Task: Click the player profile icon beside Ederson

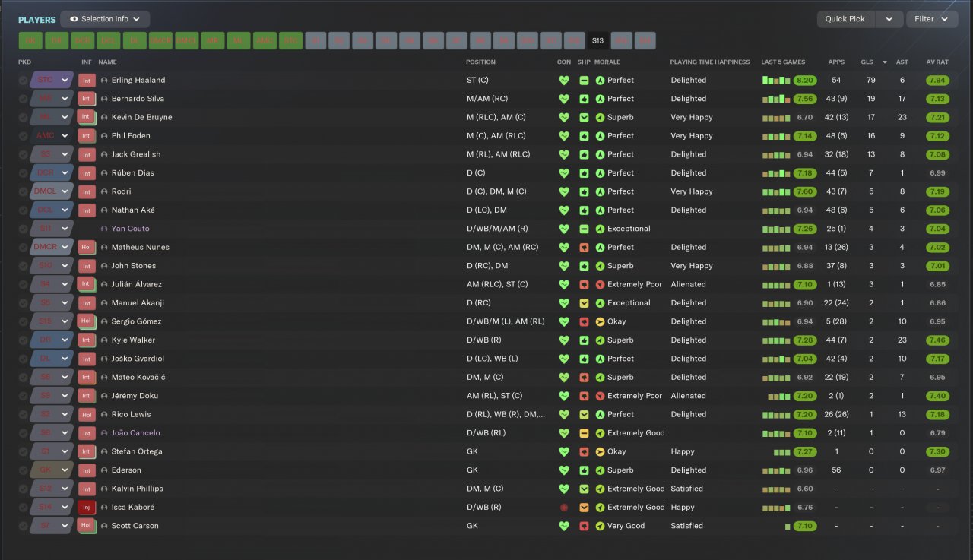Action: pyautogui.click(x=104, y=470)
